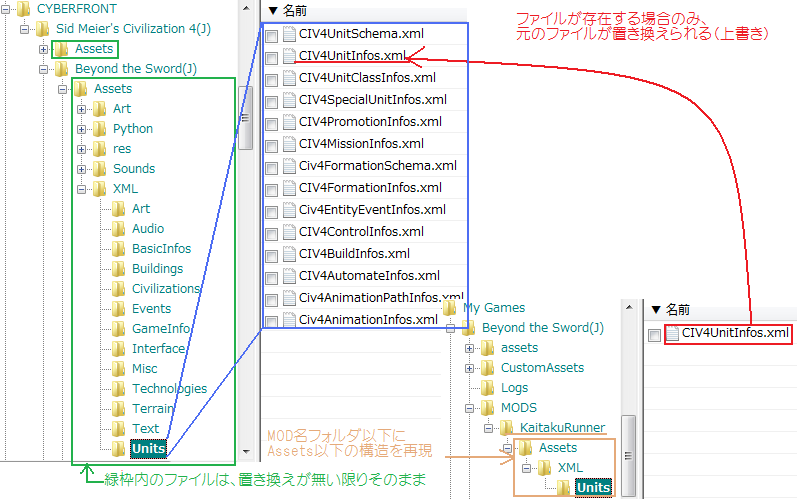
Task: Expand the assets folder under My Games
Action: coord(469,348)
